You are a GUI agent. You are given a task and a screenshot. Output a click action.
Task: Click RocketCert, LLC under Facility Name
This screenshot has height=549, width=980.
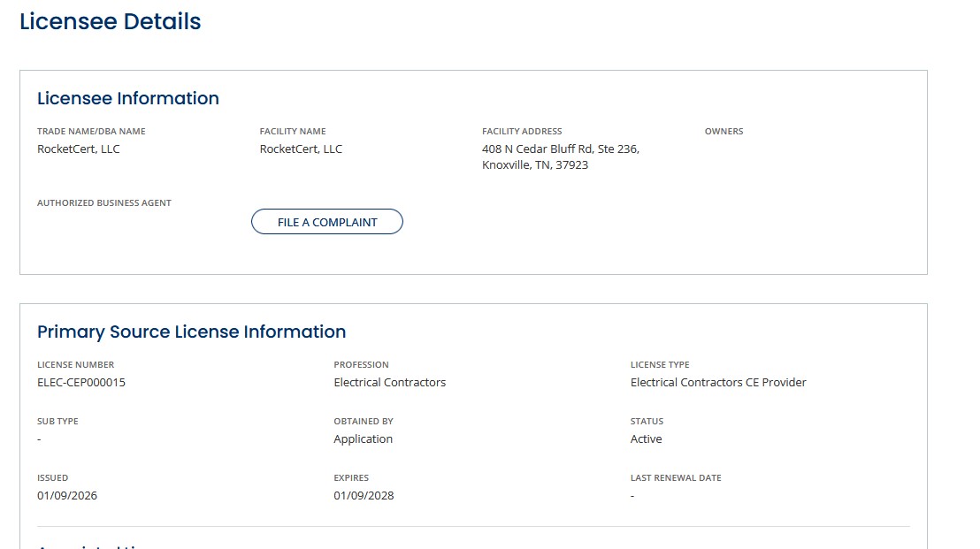pos(301,149)
